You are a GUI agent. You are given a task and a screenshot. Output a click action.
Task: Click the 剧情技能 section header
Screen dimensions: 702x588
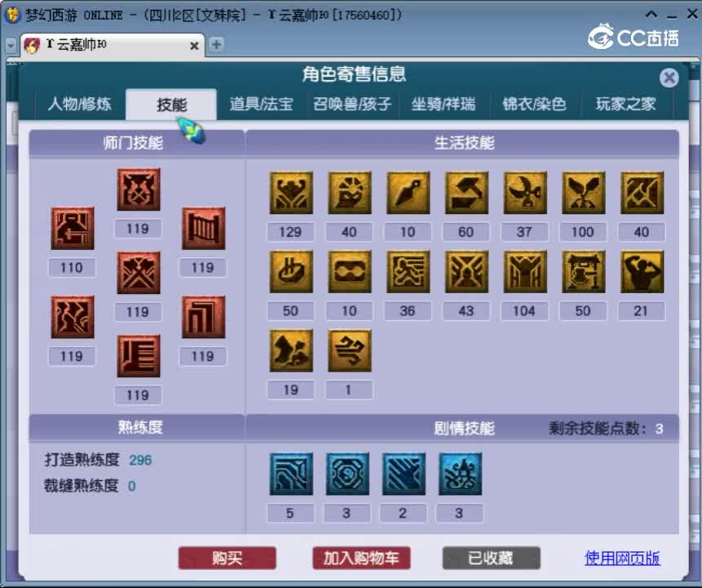coord(464,429)
